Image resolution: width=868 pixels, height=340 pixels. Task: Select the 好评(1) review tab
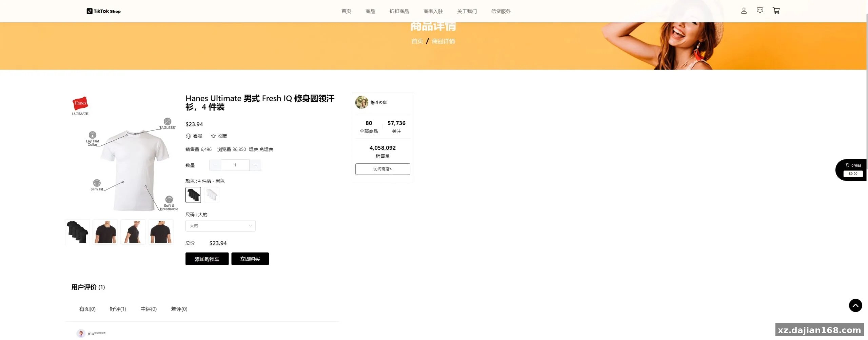pyautogui.click(x=118, y=309)
